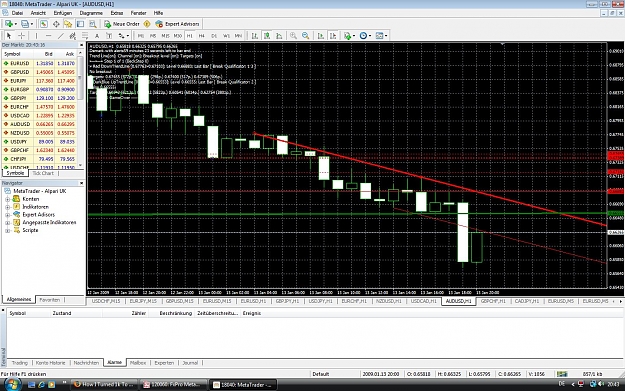Screen dimensions: 625x391
Task: Expand the Konten tree node
Action: click(x=7, y=199)
